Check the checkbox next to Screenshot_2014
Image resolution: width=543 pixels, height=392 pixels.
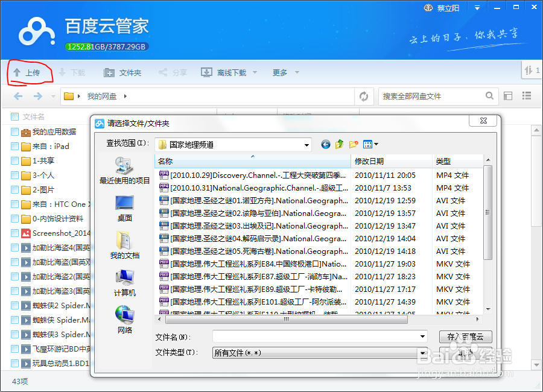tap(15, 233)
